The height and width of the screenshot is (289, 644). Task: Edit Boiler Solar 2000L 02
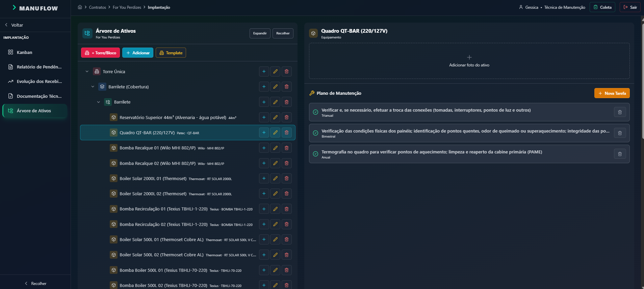275,194
